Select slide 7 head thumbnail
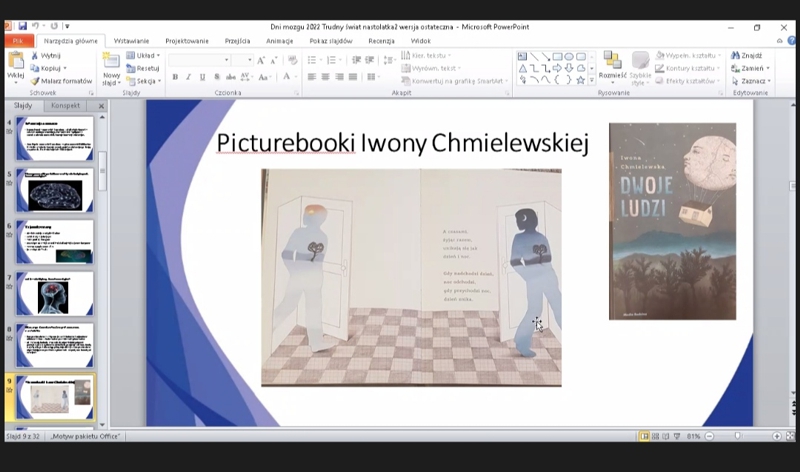 pyautogui.click(x=55, y=294)
